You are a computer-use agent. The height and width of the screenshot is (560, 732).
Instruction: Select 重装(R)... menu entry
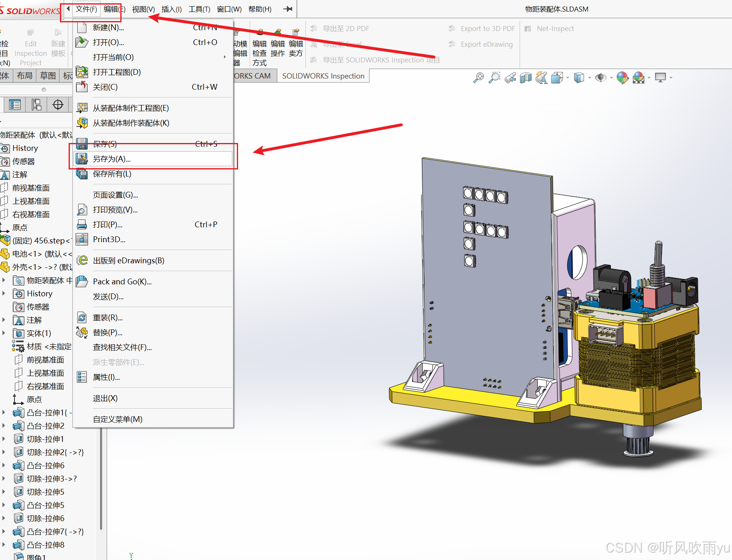tap(153, 317)
